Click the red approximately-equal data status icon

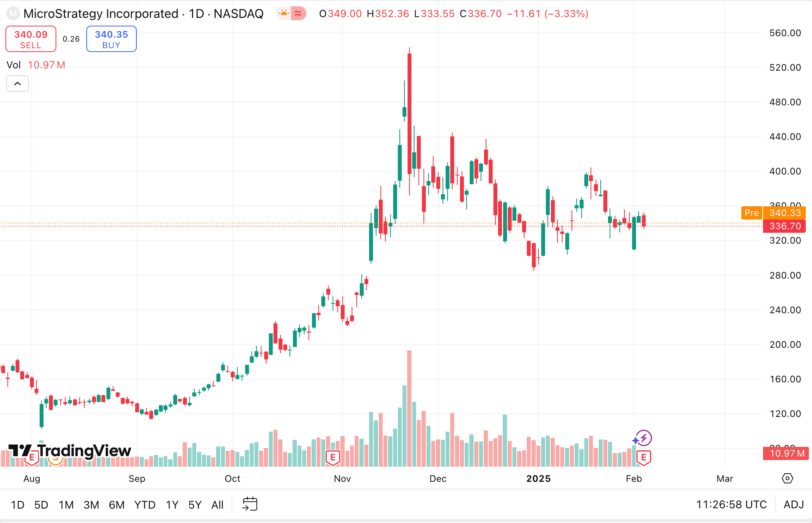pyautogui.click(x=298, y=14)
